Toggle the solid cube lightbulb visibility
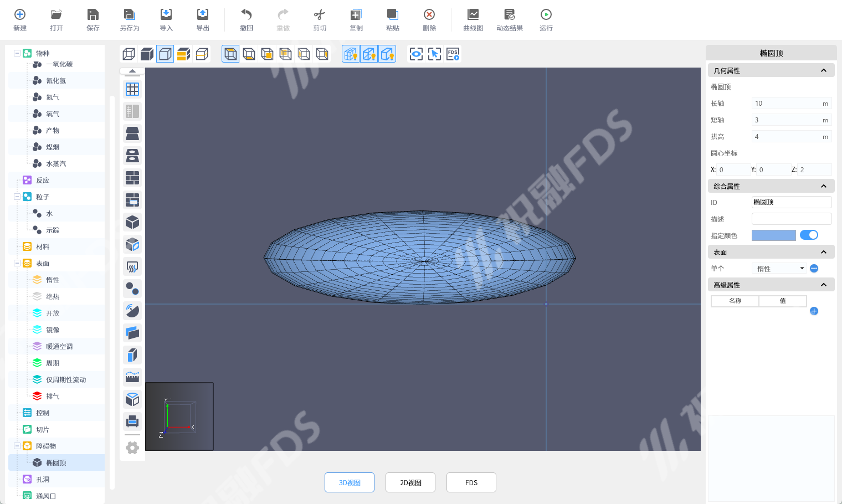The height and width of the screenshot is (504, 842). click(387, 54)
